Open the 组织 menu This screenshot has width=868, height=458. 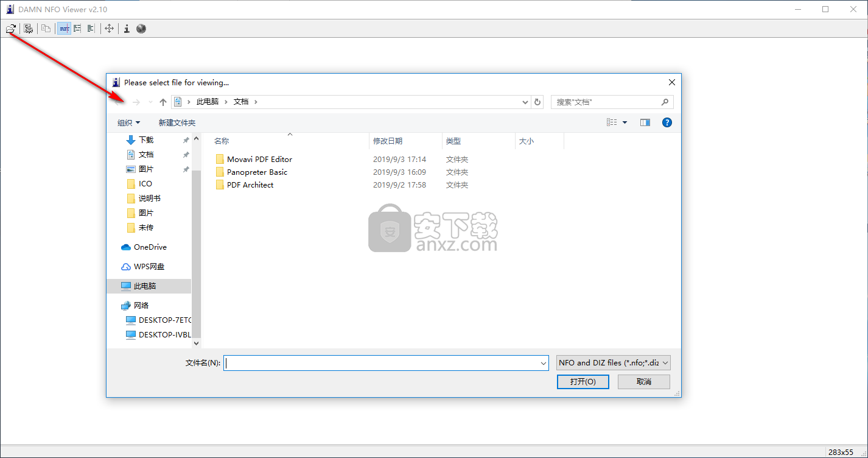click(129, 122)
